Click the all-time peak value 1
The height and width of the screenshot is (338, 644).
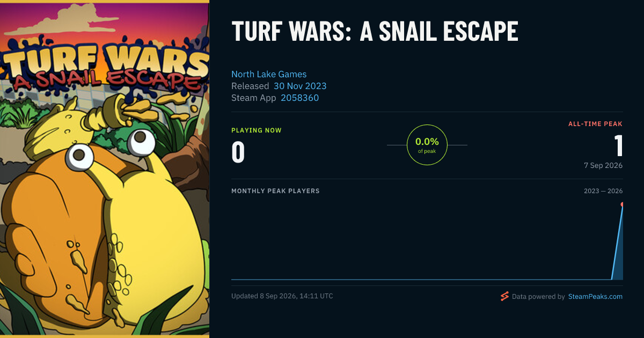[x=618, y=145]
